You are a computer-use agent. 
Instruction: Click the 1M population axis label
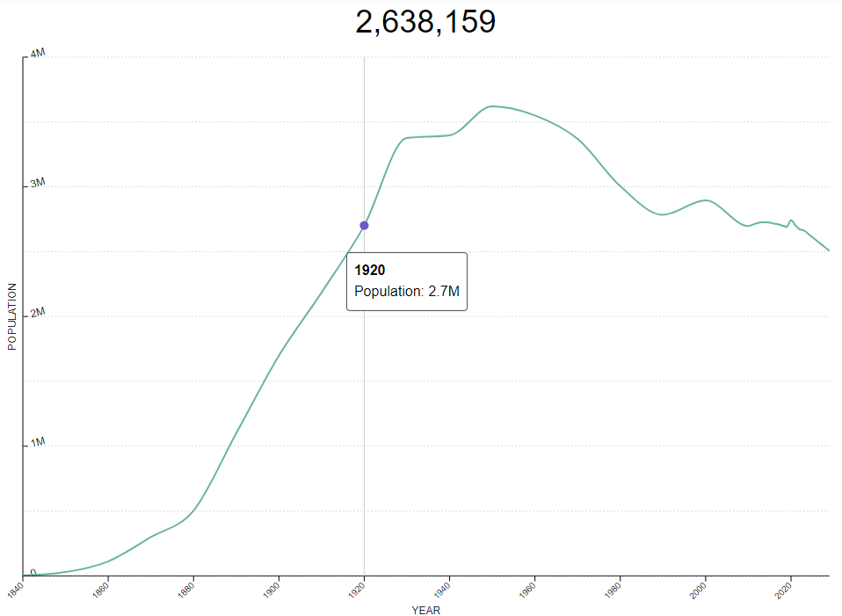click(38, 443)
